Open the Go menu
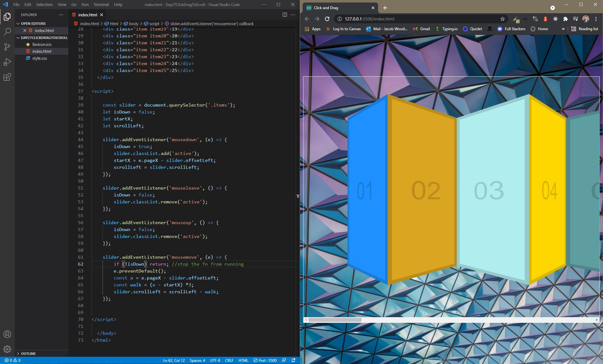Image resolution: width=603 pixels, height=364 pixels. coord(74,4)
